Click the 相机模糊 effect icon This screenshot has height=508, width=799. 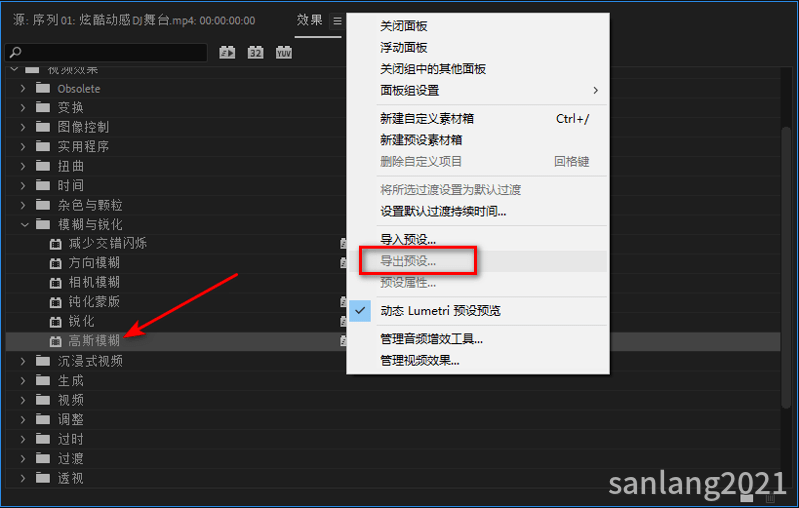pyautogui.click(x=56, y=283)
